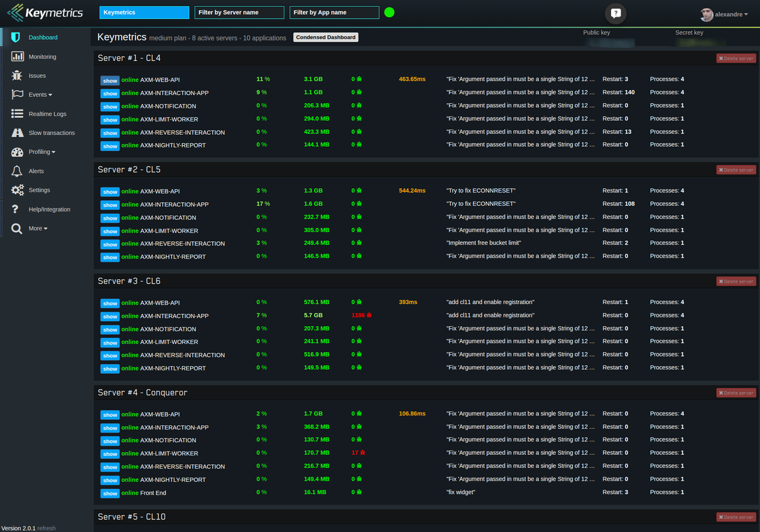
Task: Click the help speech bubble icon in header
Action: pos(616,13)
